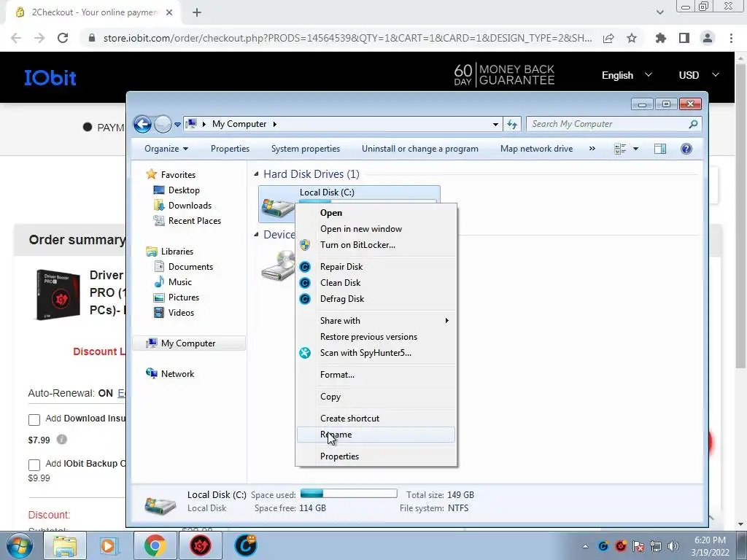Open the English language dropdown
Image resolution: width=747 pixels, height=560 pixels.
[x=627, y=75]
